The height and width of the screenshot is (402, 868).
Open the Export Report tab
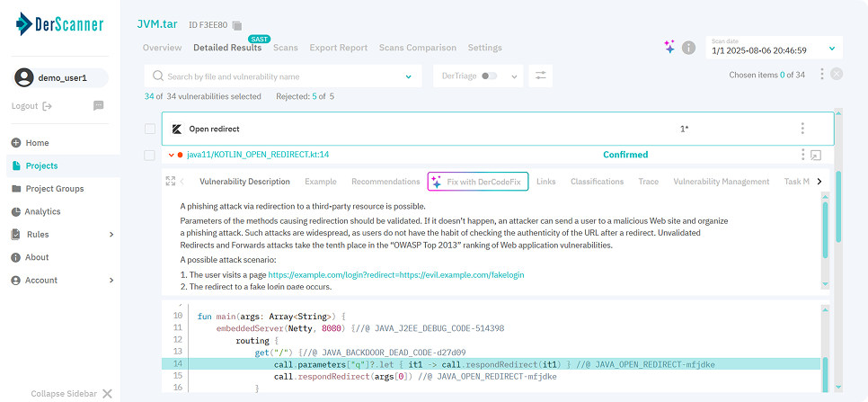[339, 48]
